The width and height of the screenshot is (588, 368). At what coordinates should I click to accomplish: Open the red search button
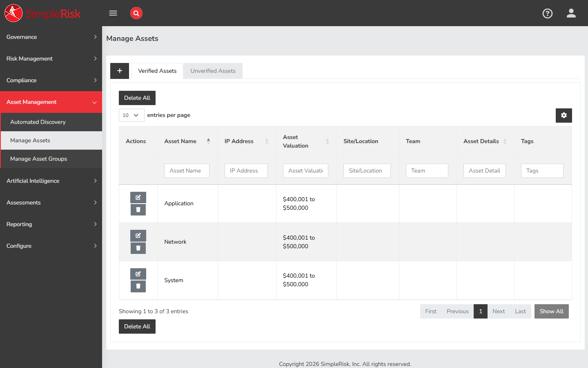136,13
